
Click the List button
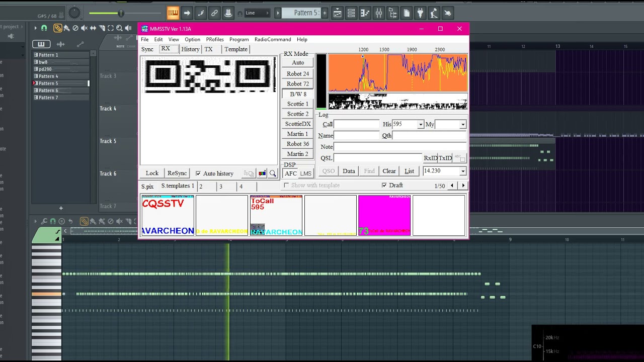click(410, 171)
